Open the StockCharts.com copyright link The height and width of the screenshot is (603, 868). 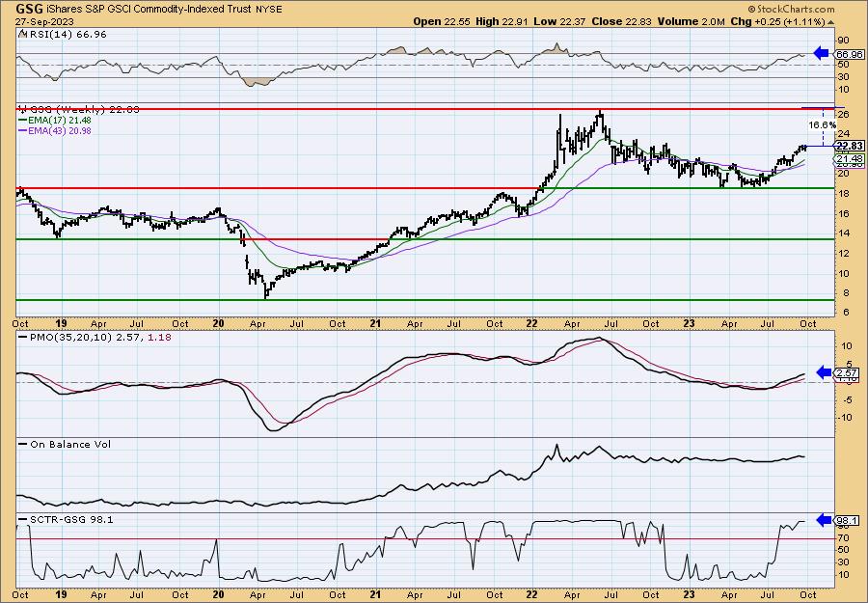791,9
